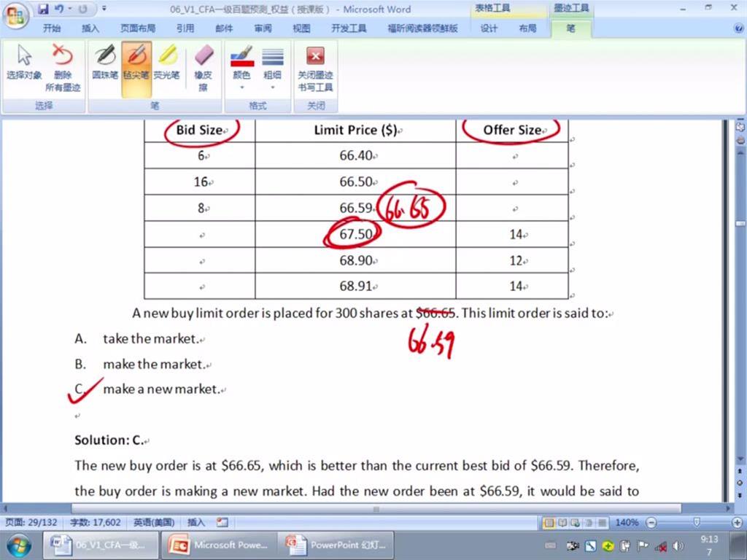
Task: Select the 荧光笔 highlighter pen
Action: click(x=167, y=69)
